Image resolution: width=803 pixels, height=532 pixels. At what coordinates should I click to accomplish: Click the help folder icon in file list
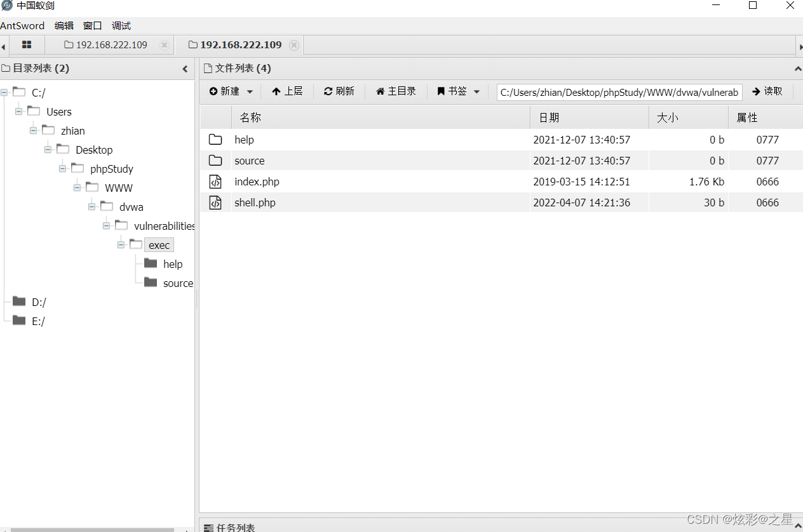pyautogui.click(x=215, y=140)
